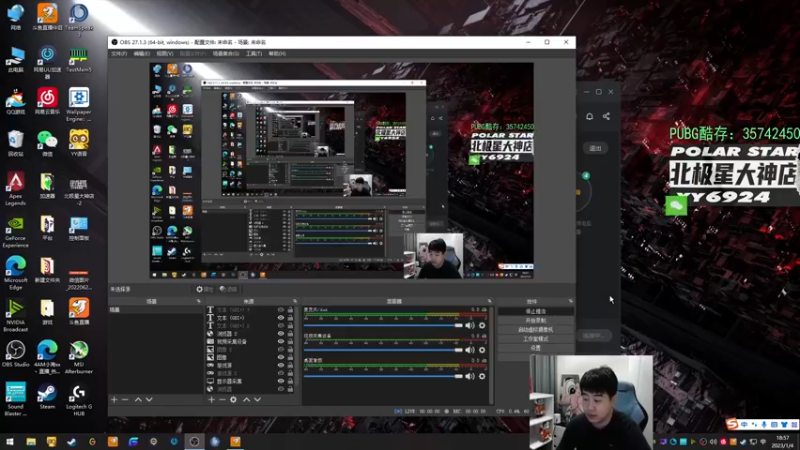Open the 工具(T) menu

[x=254, y=54]
